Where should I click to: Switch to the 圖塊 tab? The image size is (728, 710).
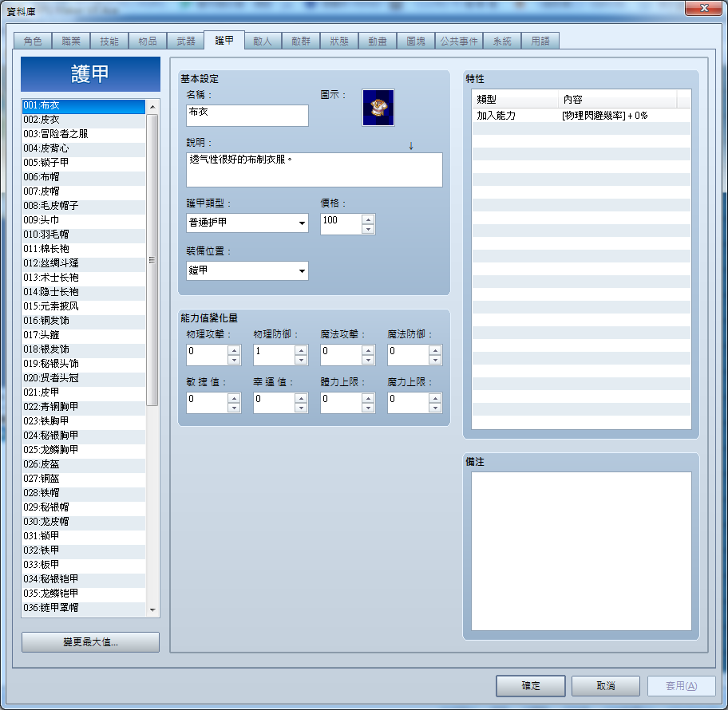coord(416,41)
